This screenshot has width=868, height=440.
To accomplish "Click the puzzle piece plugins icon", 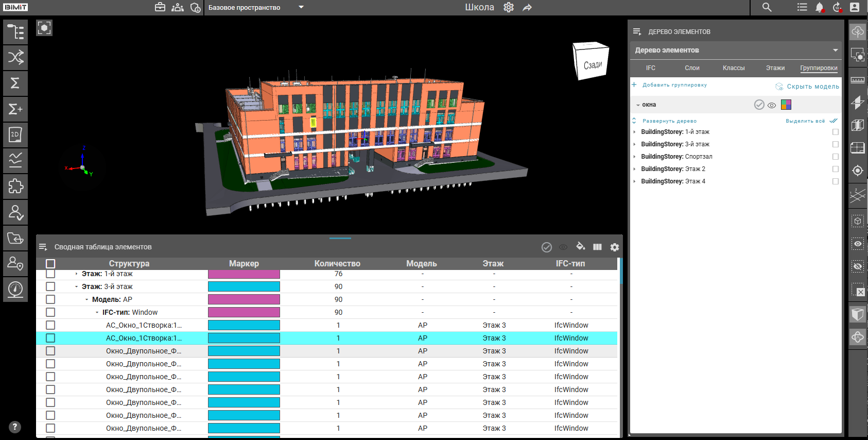I will [15, 187].
